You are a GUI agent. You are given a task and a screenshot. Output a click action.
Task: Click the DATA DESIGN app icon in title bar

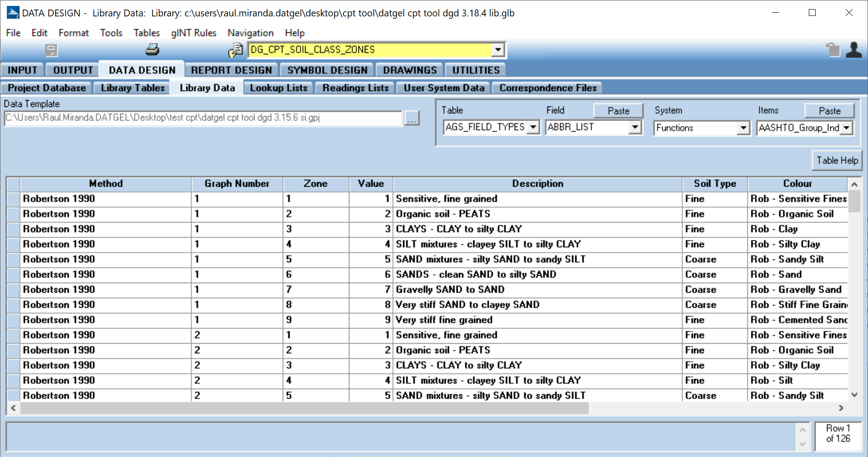point(13,13)
